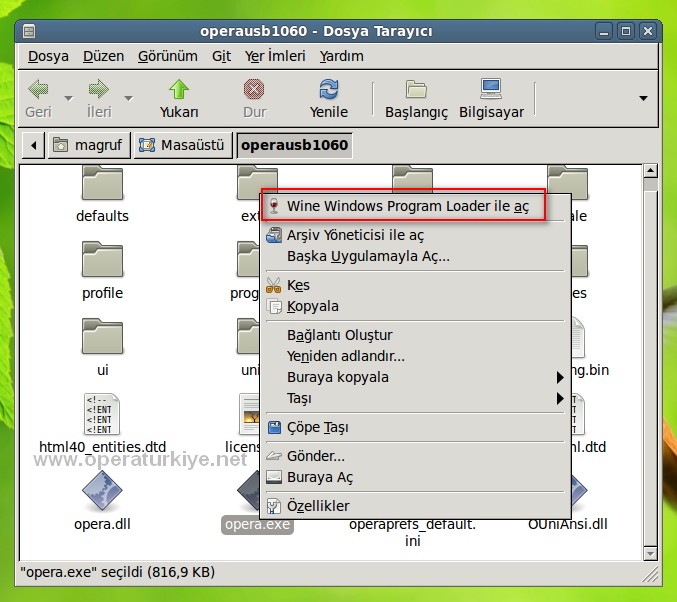The image size is (677, 602).
Task: Click Kopyala in the context menu
Action: click(414, 306)
